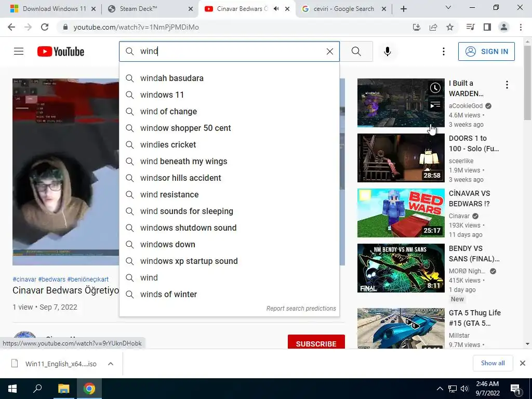Go back with the browser back arrow

click(11, 27)
